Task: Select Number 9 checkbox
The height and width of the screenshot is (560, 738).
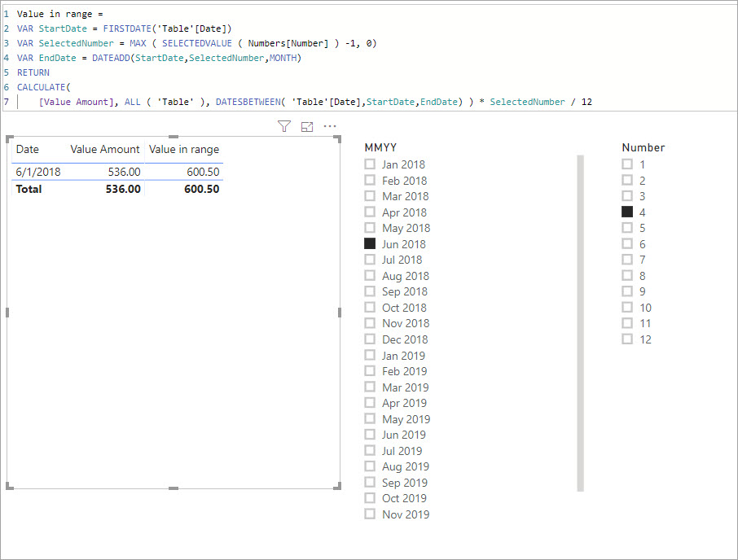Action: [627, 291]
